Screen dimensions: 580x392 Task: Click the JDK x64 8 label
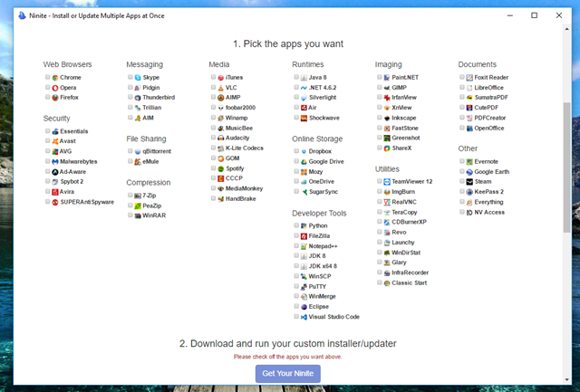click(323, 266)
